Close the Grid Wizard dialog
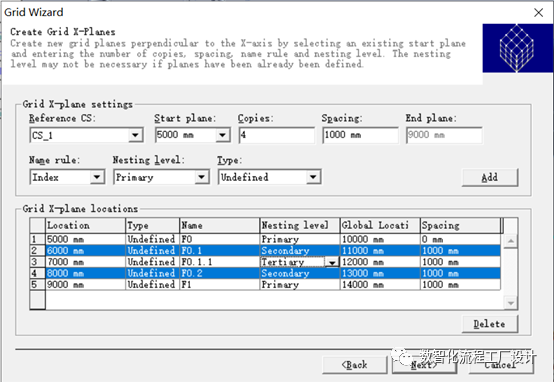This screenshot has width=554, height=382. [538, 13]
